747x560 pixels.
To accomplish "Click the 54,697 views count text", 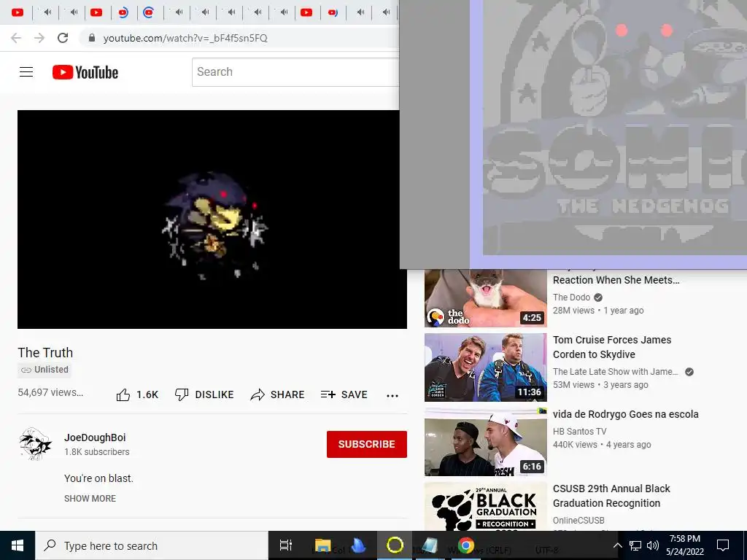I will coord(50,392).
